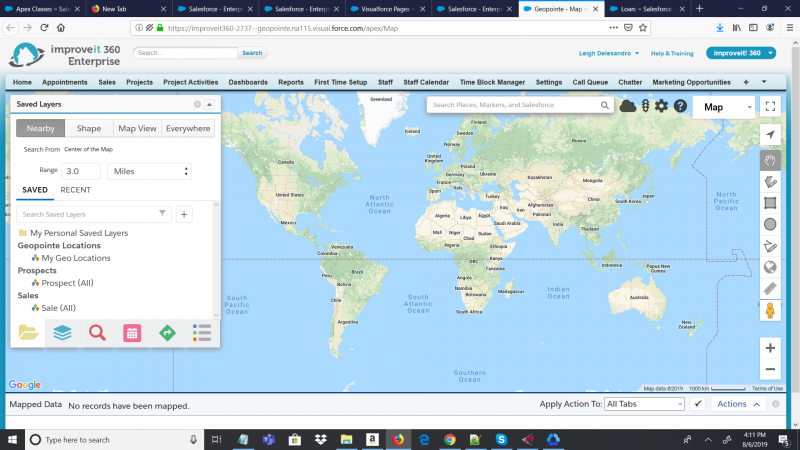Select the Everywhere search mode
The width and height of the screenshot is (800, 450).
point(188,128)
